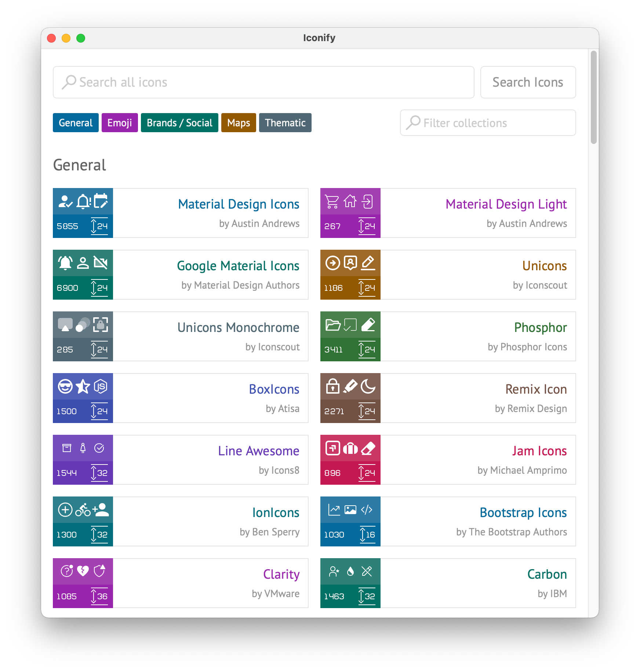
Task: Click the lock-scan icon in Unicons Monochrome
Action: tap(101, 325)
